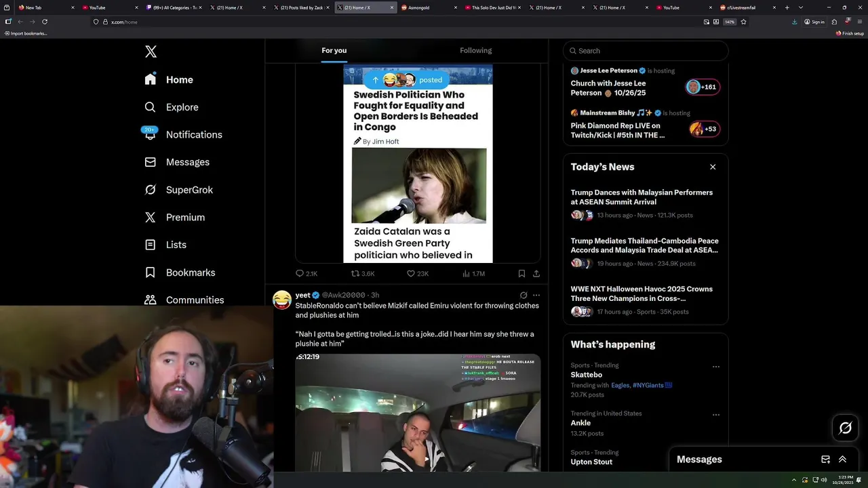Bookmark the Swedish Politician post
Screen dimensions: 868x488
[x=521, y=274]
